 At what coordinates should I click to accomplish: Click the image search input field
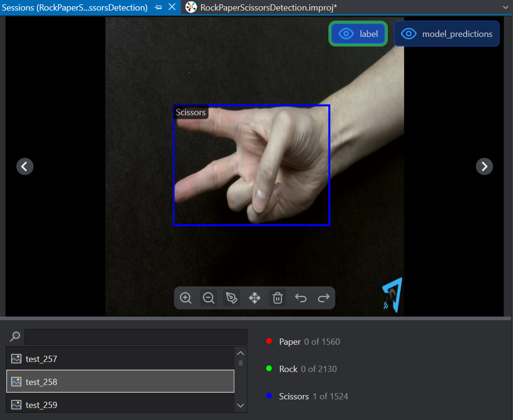click(136, 337)
